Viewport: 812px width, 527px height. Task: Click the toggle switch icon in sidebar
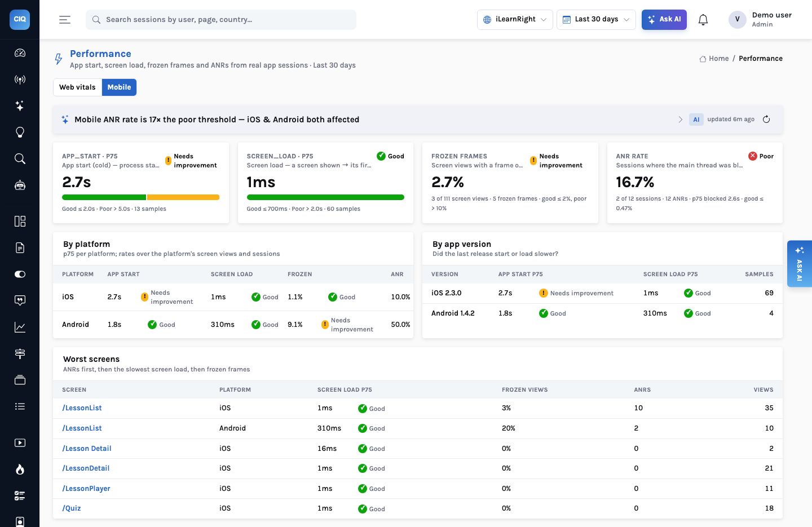point(20,274)
